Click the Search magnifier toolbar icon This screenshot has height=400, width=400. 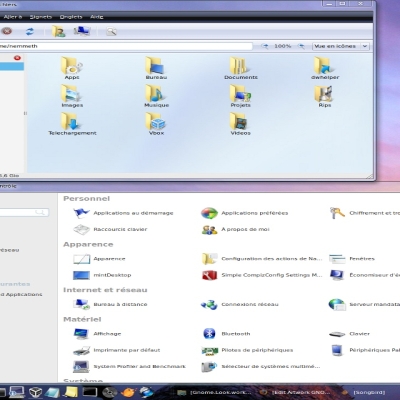pos(111,32)
